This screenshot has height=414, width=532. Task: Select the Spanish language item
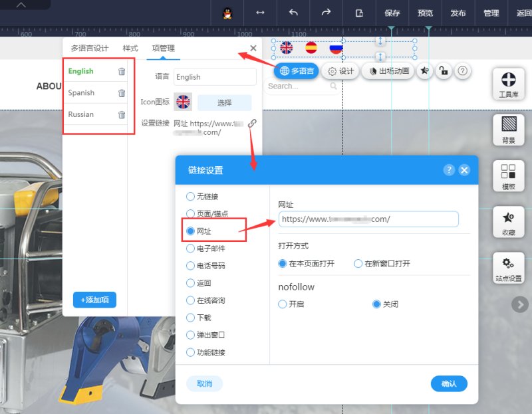81,92
